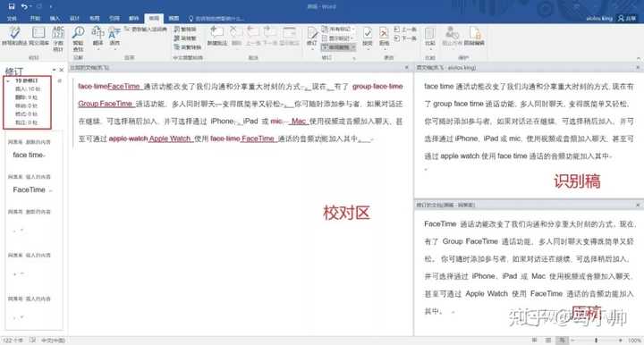Collapse the 19 revisions summary arrow

(x=8, y=80)
